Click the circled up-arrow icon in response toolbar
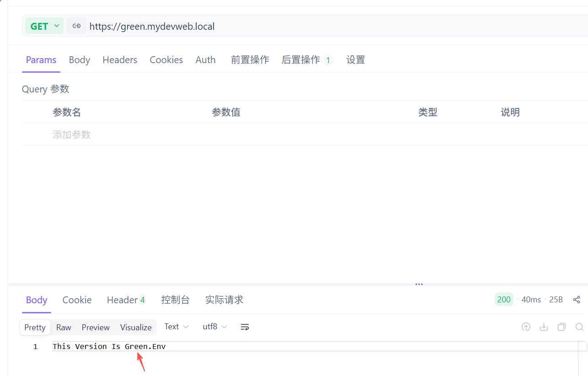The width and height of the screenshot is (588, 376). (x=526, y=327)
